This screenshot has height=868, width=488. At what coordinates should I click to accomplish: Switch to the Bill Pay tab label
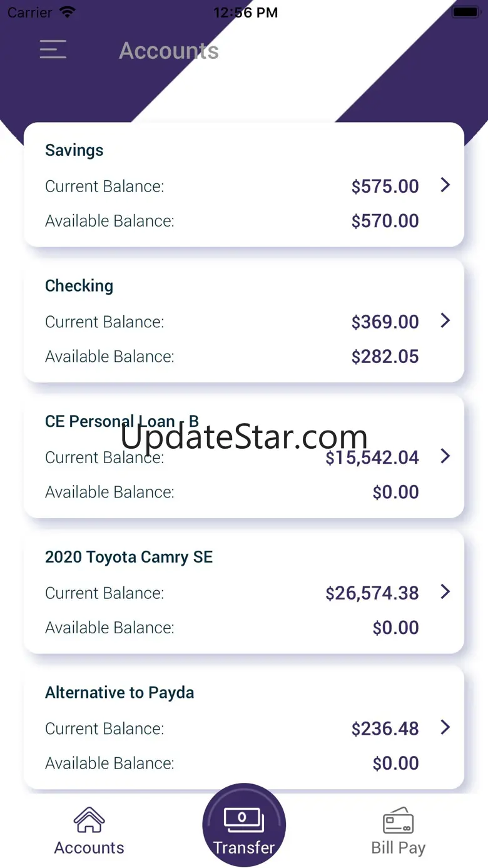point(398,848)
